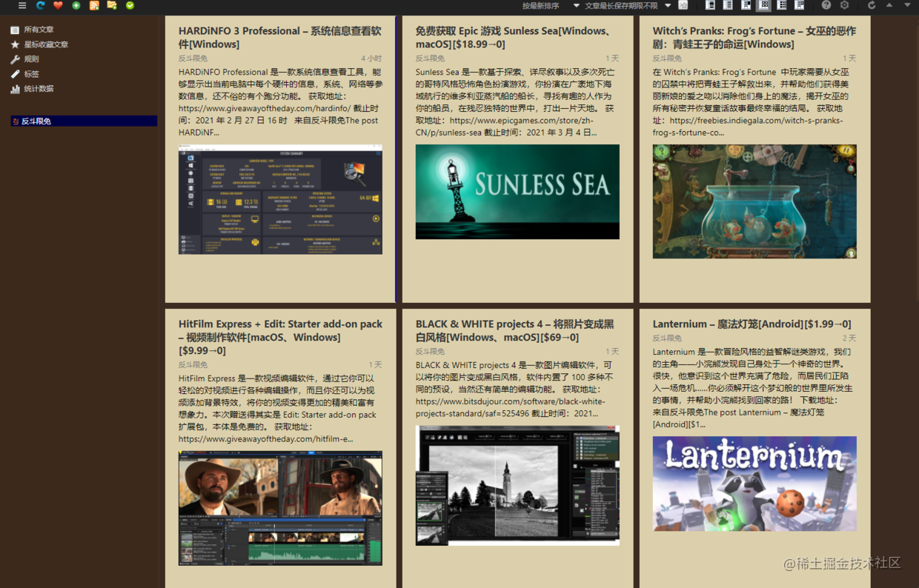Open the 按最新排序 sort dropdown
919x588 pixels.
pos(551,5)
